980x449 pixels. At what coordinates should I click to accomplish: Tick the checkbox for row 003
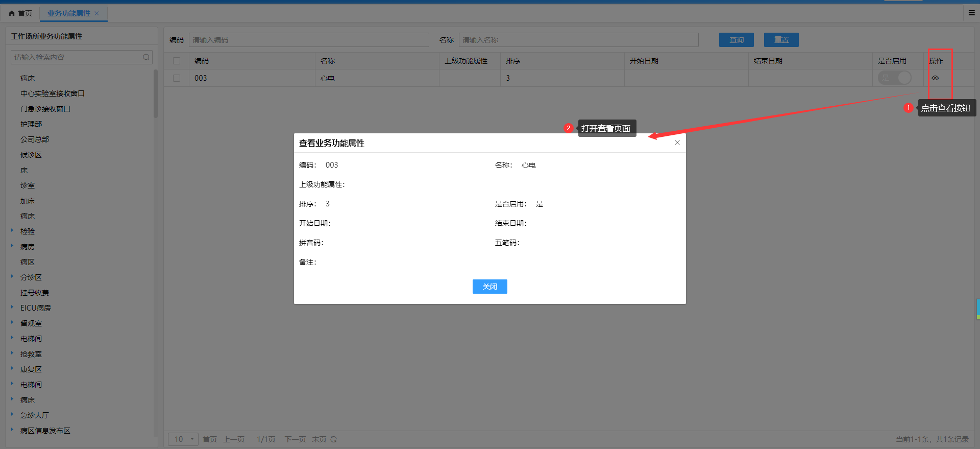(x=177, y=78)
